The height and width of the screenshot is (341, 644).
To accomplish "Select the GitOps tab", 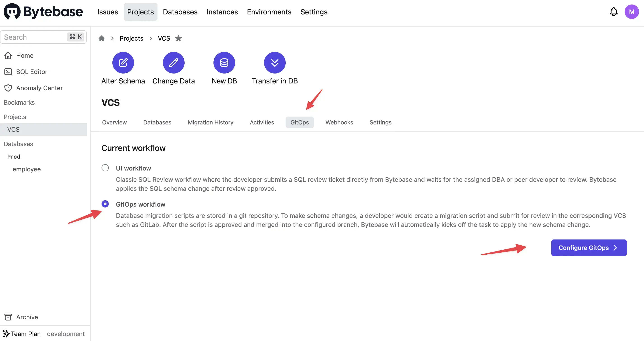I will tap(299, 122).
